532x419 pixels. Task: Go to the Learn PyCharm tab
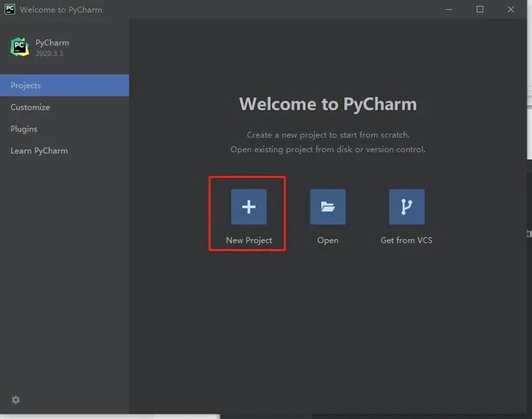tap(39, 151)
